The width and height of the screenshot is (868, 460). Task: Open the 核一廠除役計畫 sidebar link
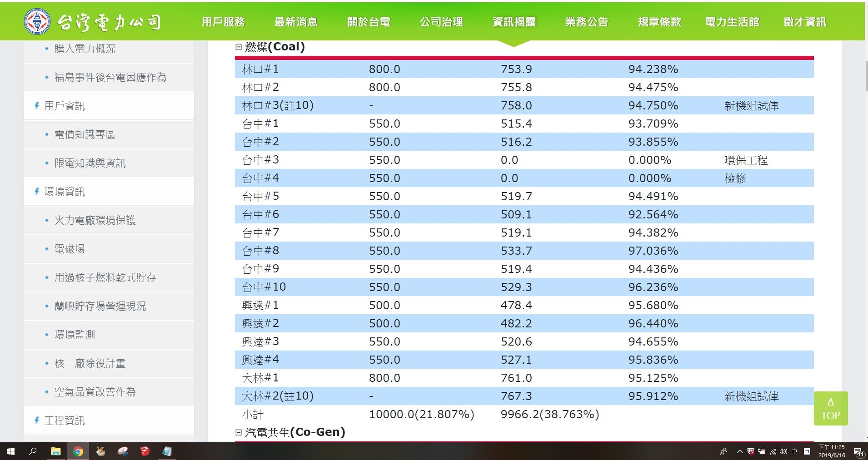(90, 363)
